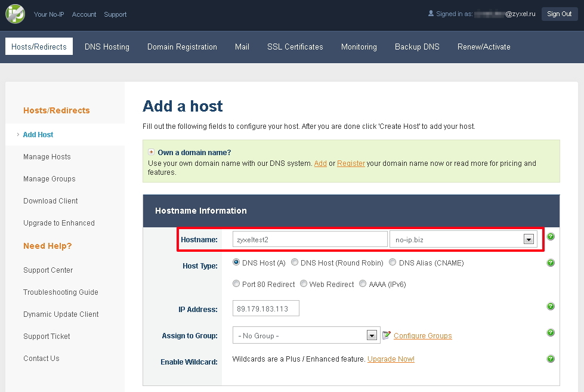This screenshot has height=392, width=584.
Task: Follow the Upgrade Now! link
Action: [391, 359]
